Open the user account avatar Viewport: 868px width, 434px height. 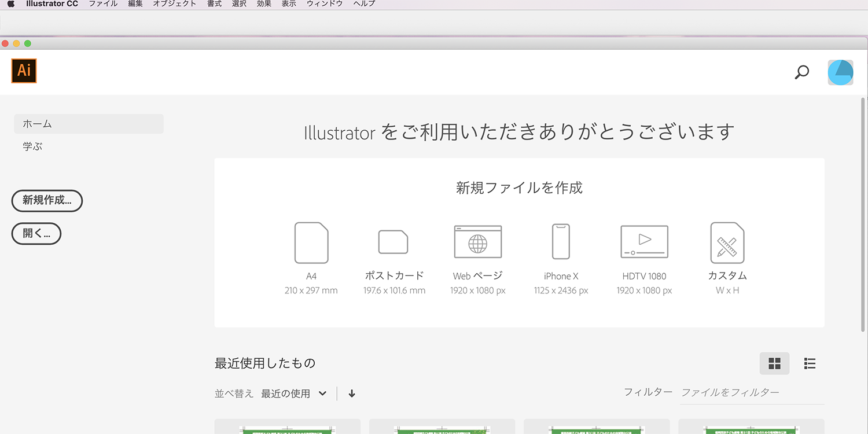tap(840, 72)
